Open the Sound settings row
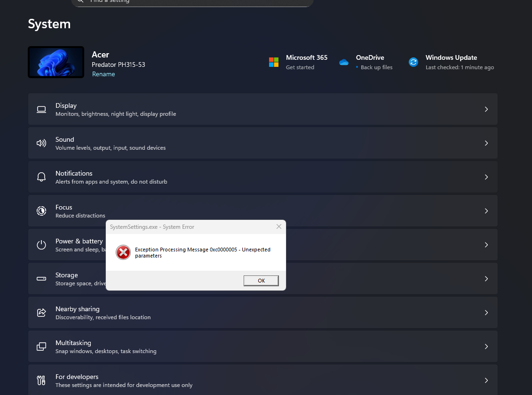The image size is (532, 395). click(263, 143)
